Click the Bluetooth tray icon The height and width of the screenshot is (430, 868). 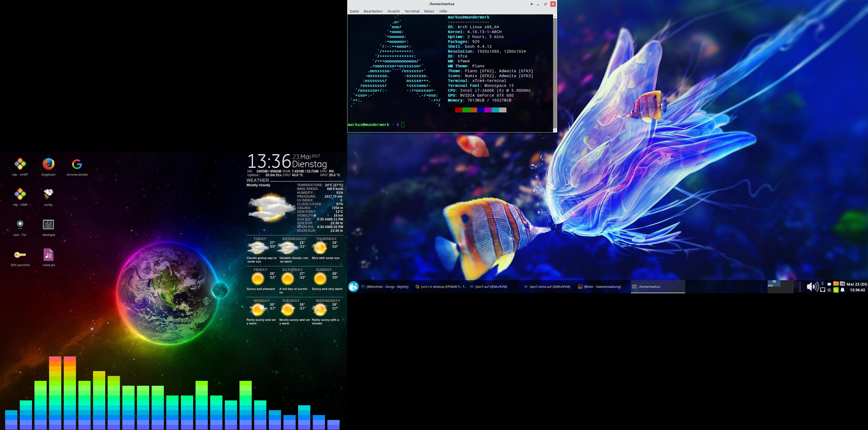click(x=822, y=284)
